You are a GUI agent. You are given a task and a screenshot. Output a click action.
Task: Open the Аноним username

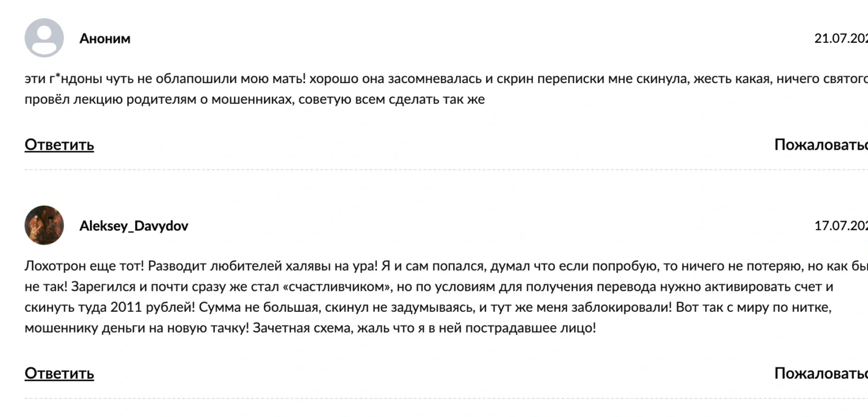[x=105, y=38]
